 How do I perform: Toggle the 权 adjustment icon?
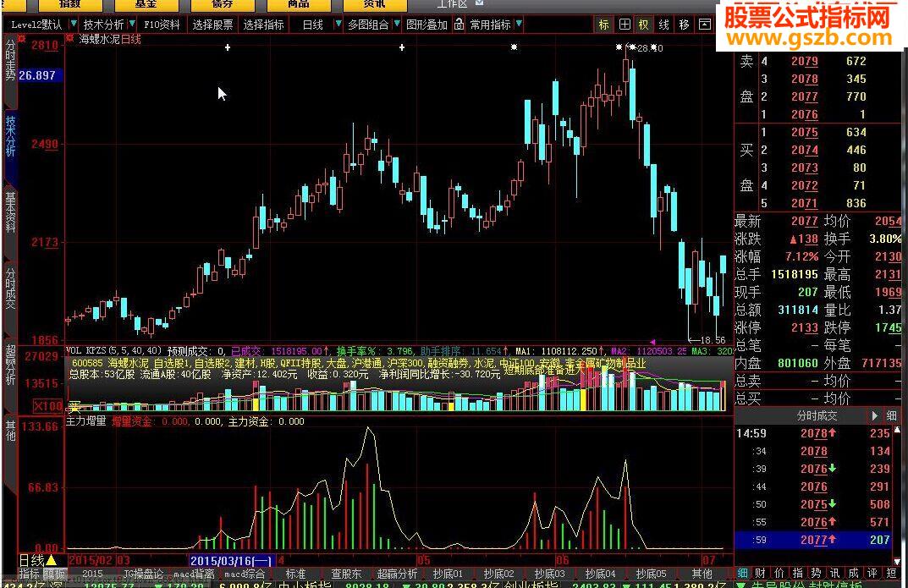point(644,25)
